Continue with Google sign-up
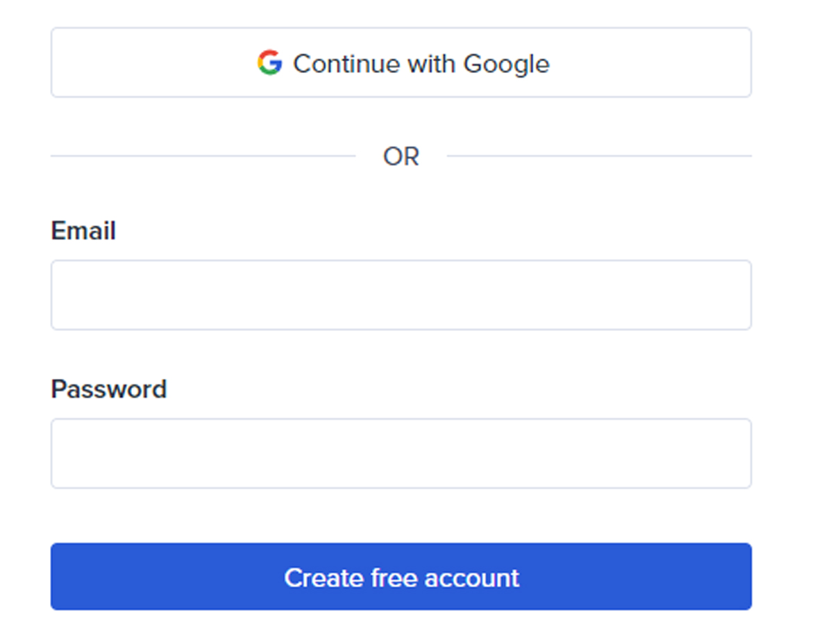Screen dimensions: 833x644 coord(401,63)
